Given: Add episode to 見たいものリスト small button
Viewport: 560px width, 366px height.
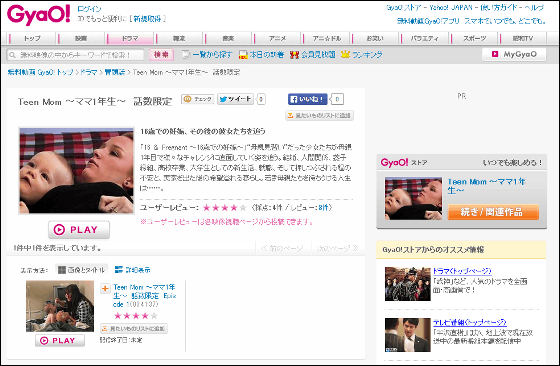Looking at the screenshot, I should point(134,329).
